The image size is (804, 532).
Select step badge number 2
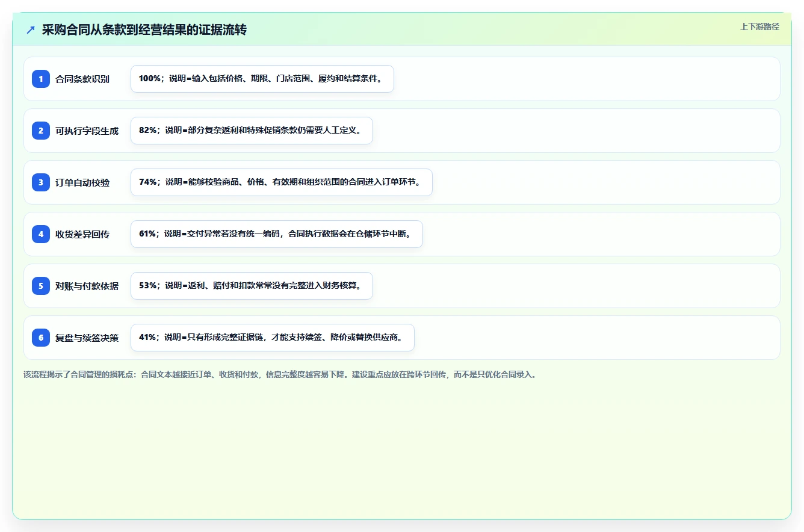41,131
